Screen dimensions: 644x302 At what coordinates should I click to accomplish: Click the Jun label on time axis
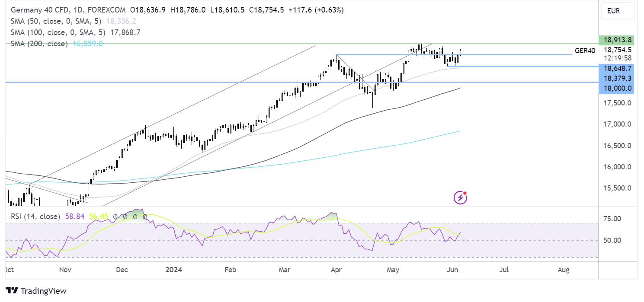pyautogui.click(x=452, y=270)
